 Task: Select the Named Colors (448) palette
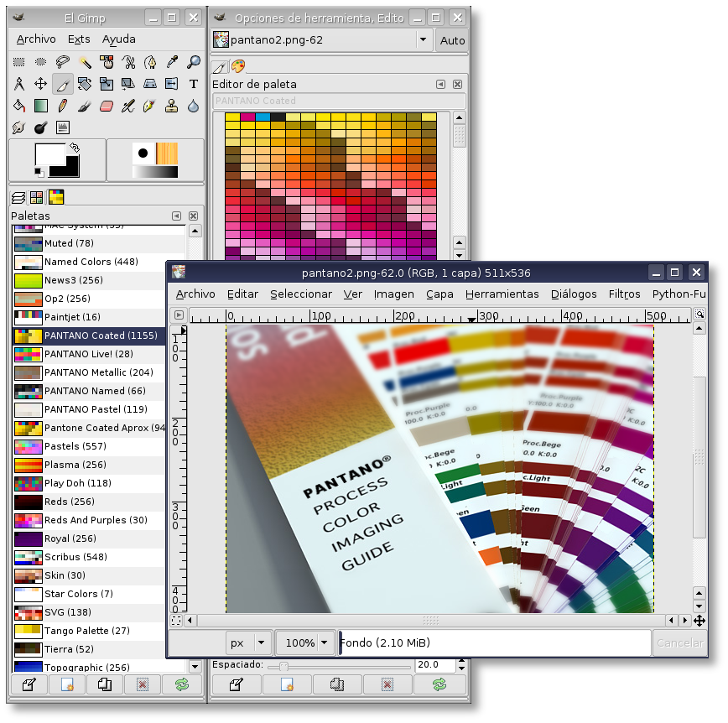pyautogui.click(x=89, y=262)
